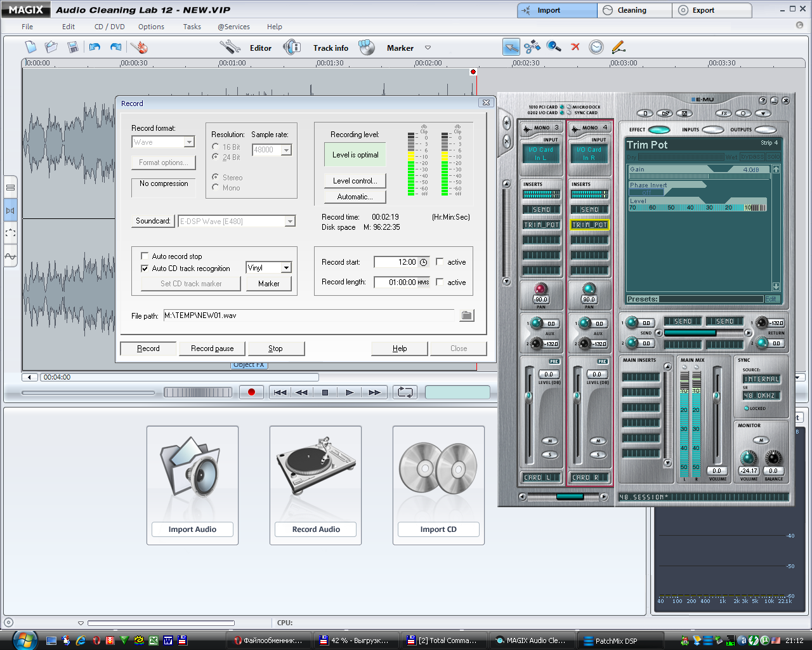This screenshot has width=812, height=650.
Task: Adjust Trim Pot Gain slider
Action: (x=700, y=176)
